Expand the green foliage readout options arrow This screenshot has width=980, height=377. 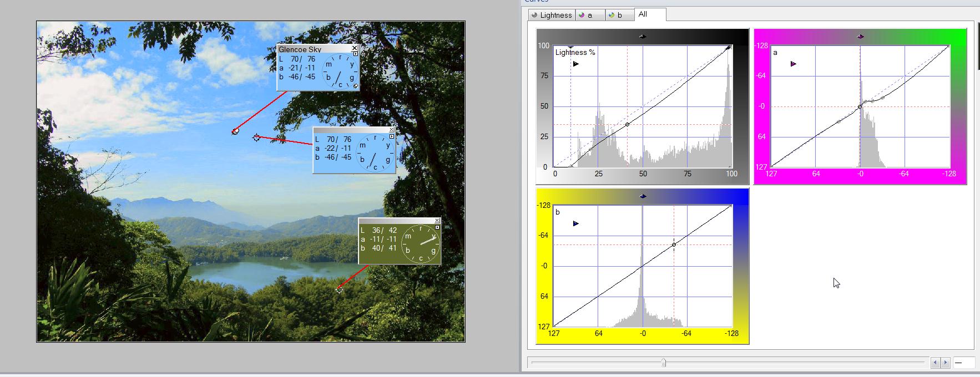coord(437,227)
